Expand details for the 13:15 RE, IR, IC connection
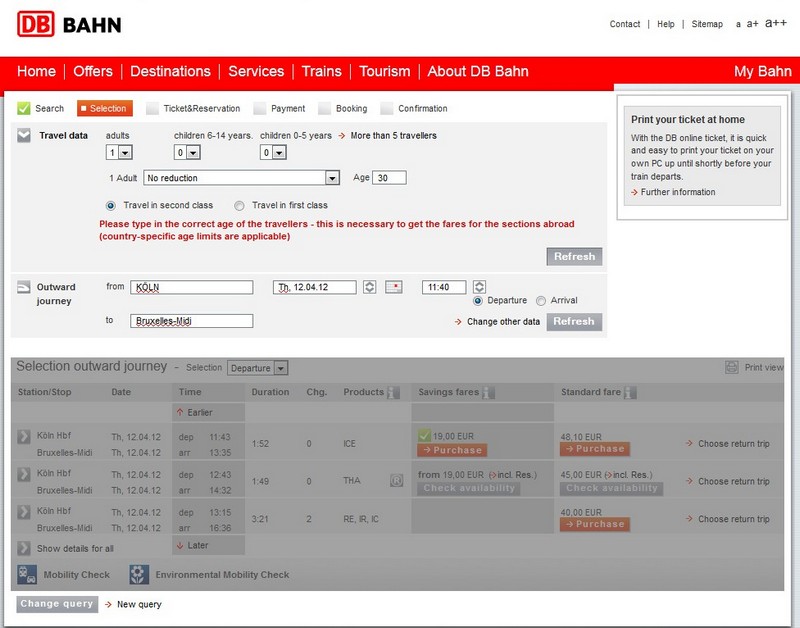Screen dimensions: 800x628 coord(24,512)
